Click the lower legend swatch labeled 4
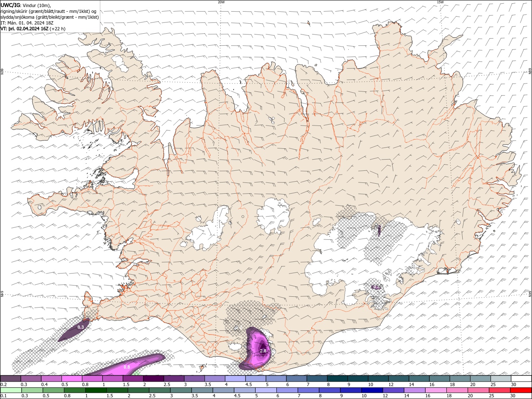The width and height of the screenshot is (532, 399). (223, 390)
